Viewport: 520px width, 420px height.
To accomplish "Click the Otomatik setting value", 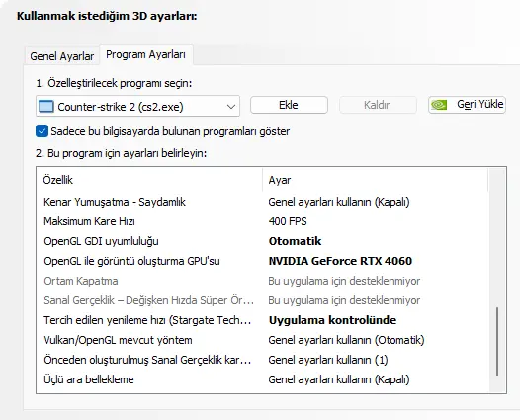I will pyautogui.click(x=295, y=241).
